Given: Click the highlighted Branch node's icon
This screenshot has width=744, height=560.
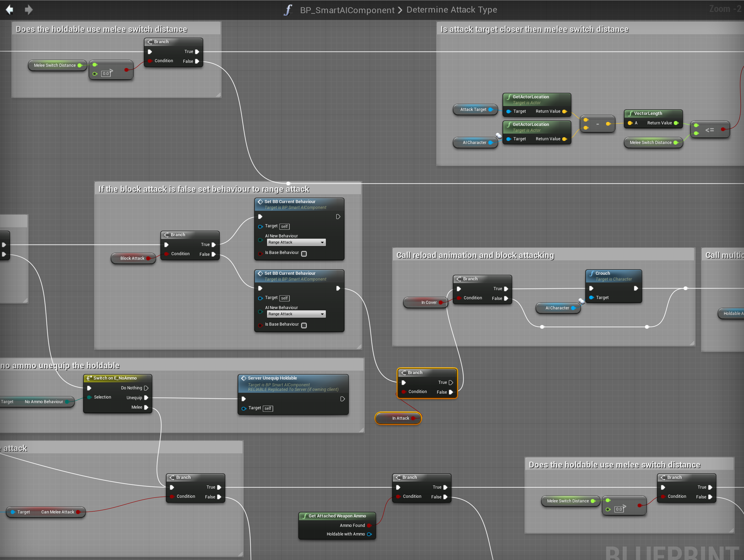Looking at the screenshot, I should click(404, 373).
